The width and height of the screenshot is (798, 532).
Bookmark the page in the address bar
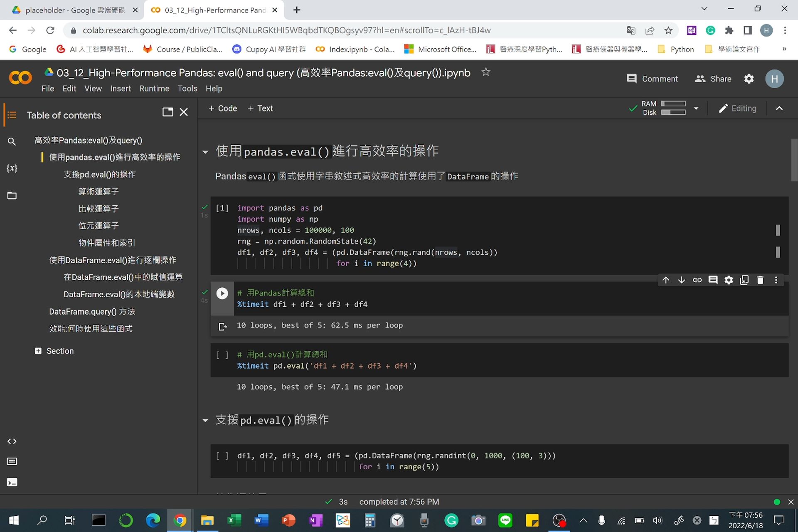[x=668, y=30]
